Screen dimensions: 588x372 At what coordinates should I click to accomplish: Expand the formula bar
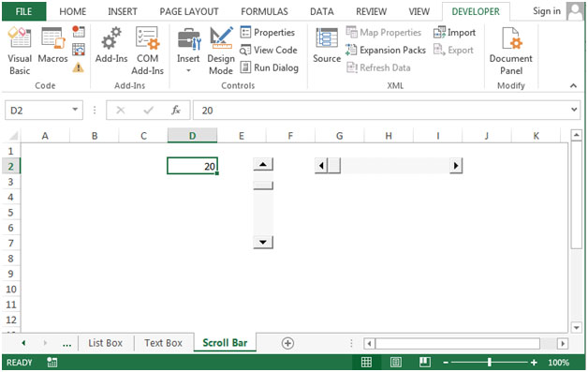574,110
